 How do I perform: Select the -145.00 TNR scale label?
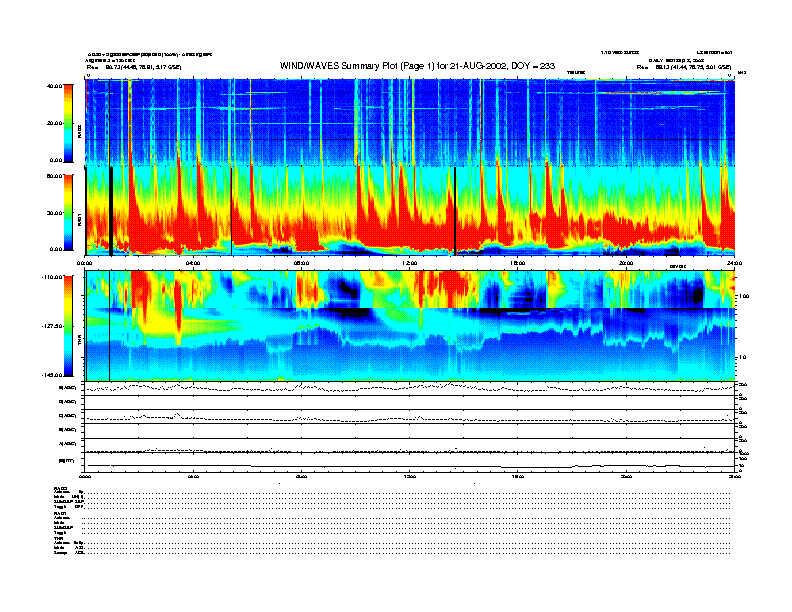coord(53,375)
